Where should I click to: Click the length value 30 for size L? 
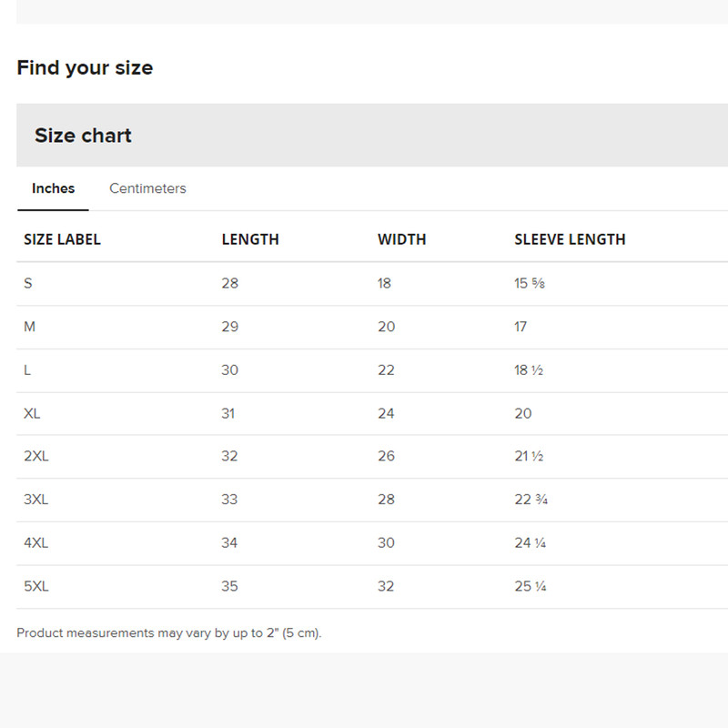click(229, 369)
